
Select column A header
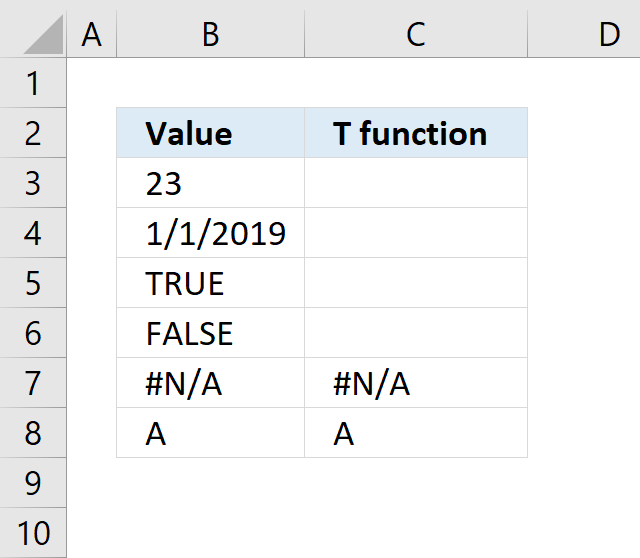(91, 33)
